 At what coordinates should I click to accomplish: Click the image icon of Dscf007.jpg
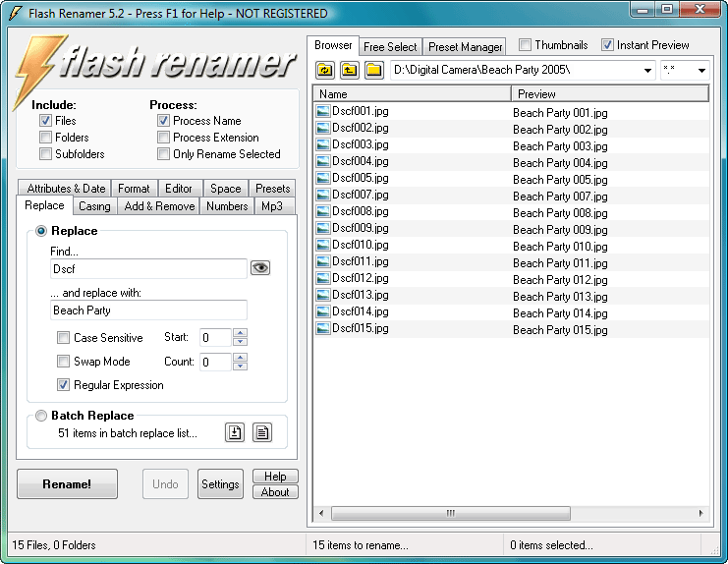point(322,195)
